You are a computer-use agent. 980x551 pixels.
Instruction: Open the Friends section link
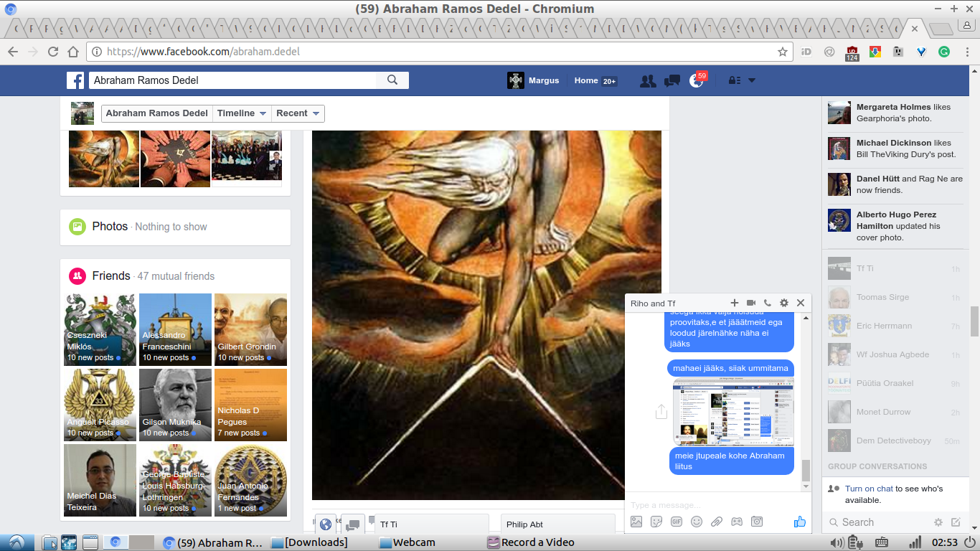111,275
